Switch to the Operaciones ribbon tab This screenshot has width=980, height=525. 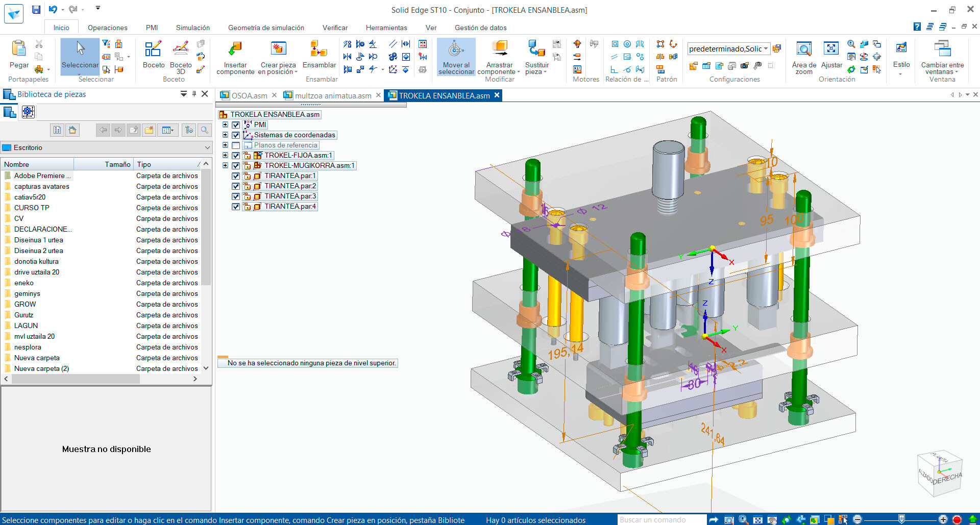[x=107, y=28]
